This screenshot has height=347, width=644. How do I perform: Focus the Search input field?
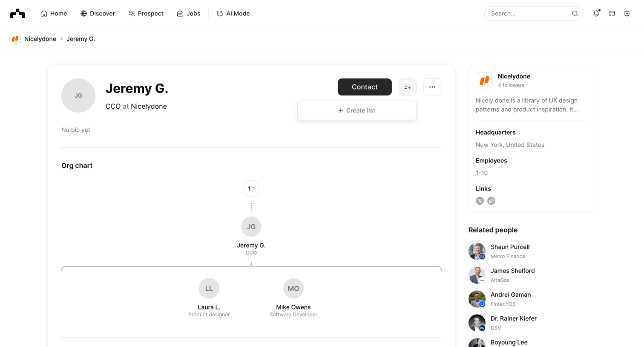tap(534, 14)
